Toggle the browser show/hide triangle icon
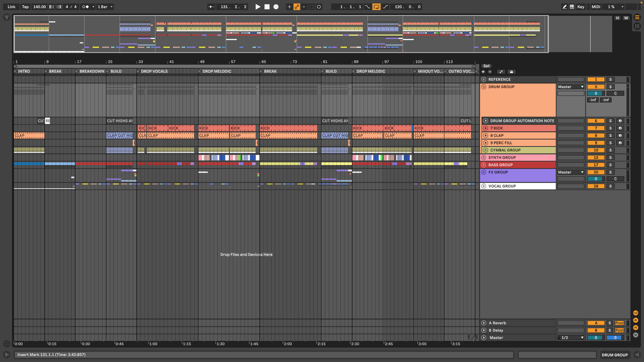 tap(7, 18)
